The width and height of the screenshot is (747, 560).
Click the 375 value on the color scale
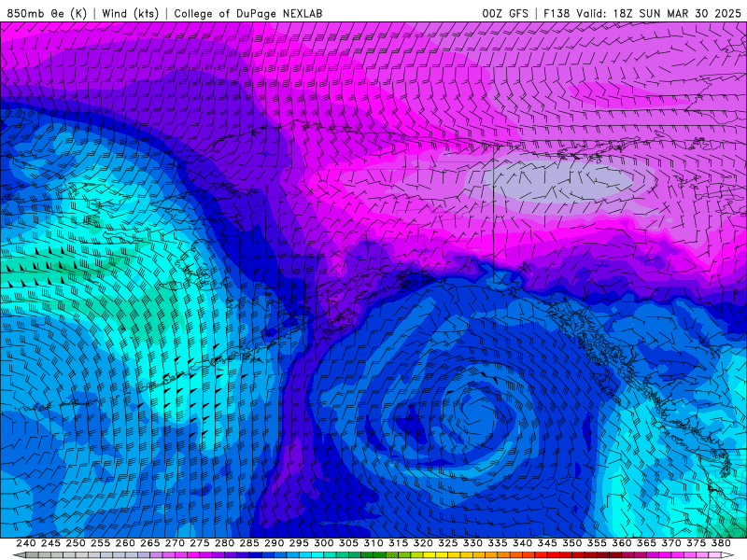coord(696,543)
